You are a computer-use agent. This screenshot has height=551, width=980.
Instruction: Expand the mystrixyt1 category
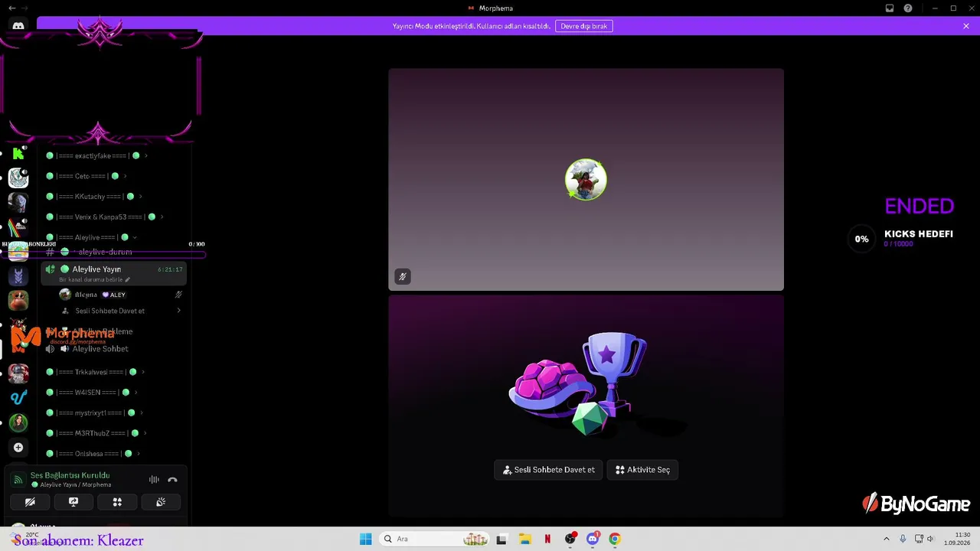pos(94,413)
